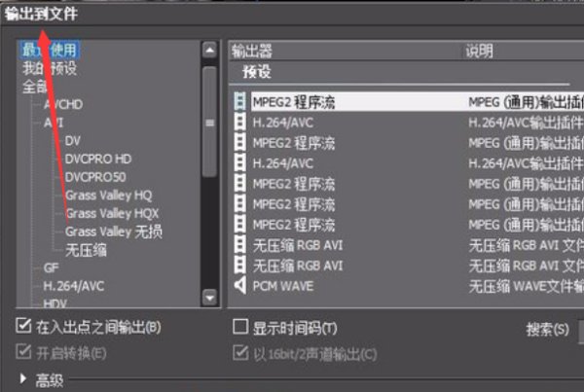Select the AVI tree node

point(54,123)
